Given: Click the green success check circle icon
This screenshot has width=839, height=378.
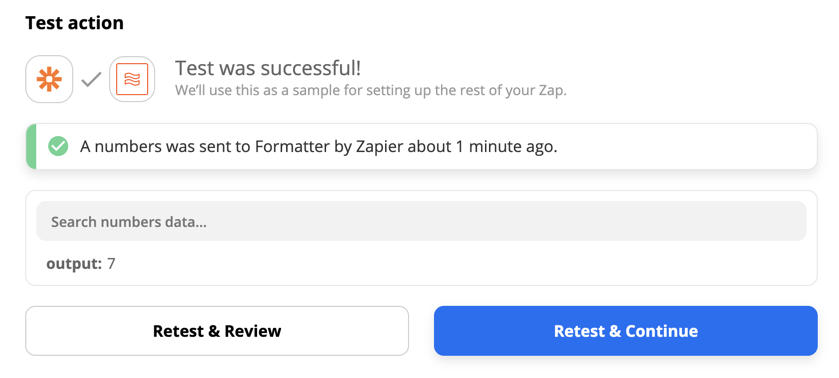Looking at the screenshot, I should pyautogui.click(x=58, y=146).
